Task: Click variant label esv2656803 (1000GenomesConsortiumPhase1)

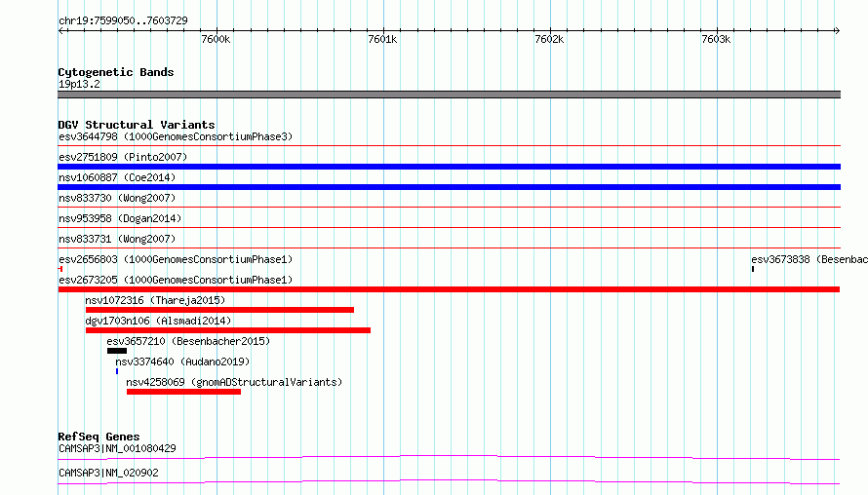Action: pos(176,259)
